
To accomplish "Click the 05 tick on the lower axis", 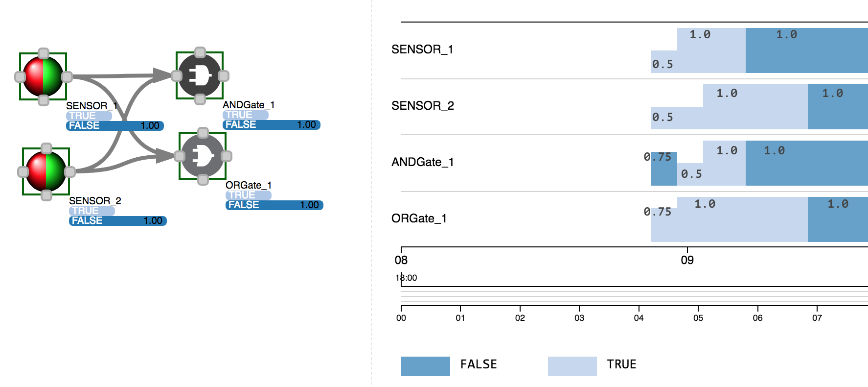I will pos(698,317).
